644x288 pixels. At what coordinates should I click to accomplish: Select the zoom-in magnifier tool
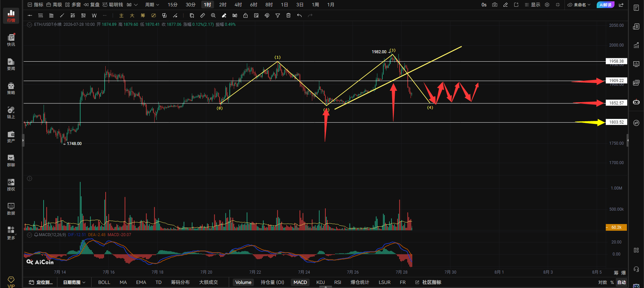[213, 15]
